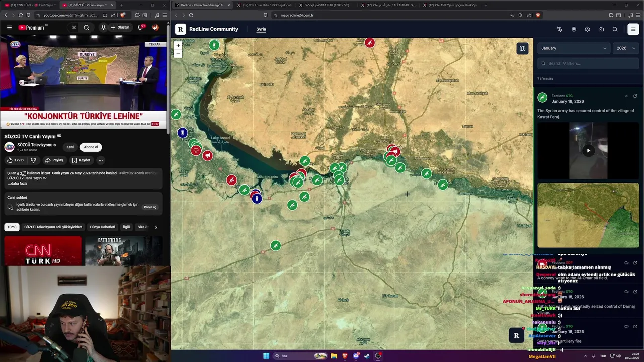Select SÖZCÜ Televizyonu adlı yükleyiciden chip

tap(53, 227)
